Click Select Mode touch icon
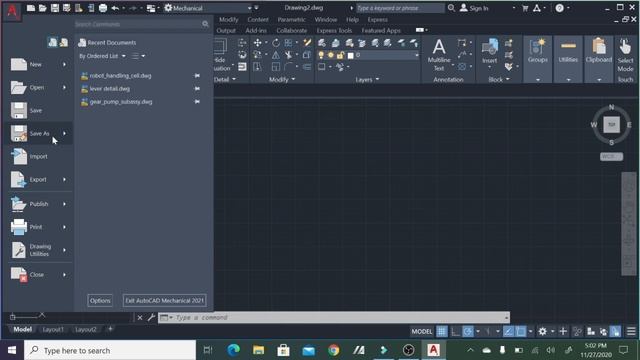The height and width of the screenshot is (360, 640). tap(625, 47)
